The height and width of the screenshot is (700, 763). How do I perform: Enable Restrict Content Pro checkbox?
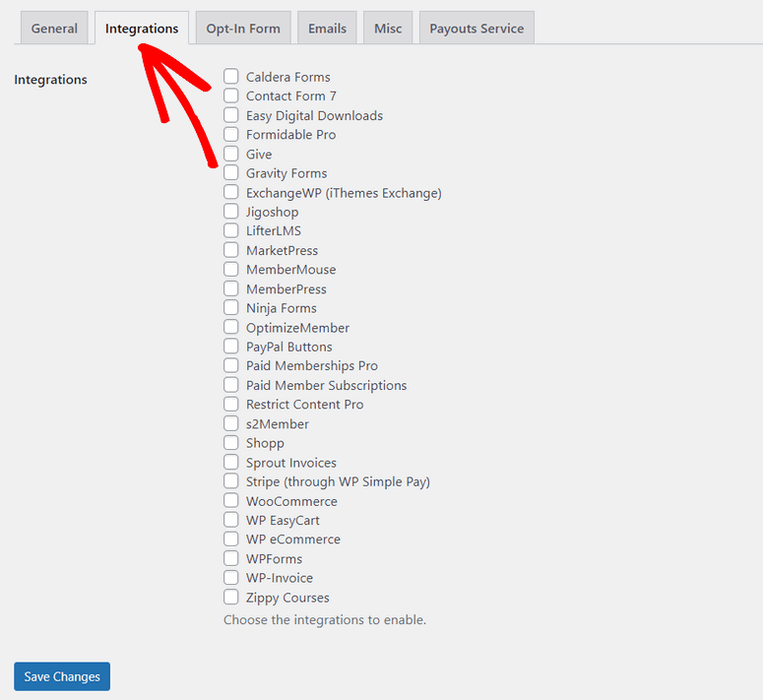[231, 404]
